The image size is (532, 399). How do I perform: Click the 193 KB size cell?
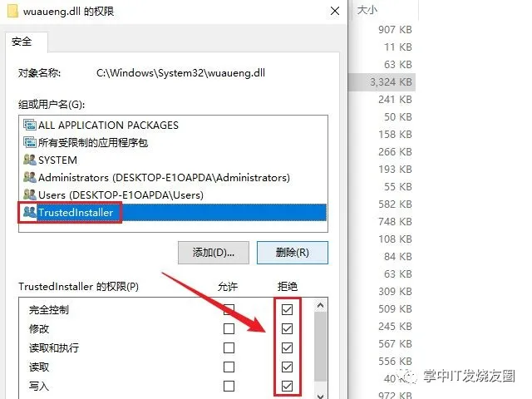(395, 170)
